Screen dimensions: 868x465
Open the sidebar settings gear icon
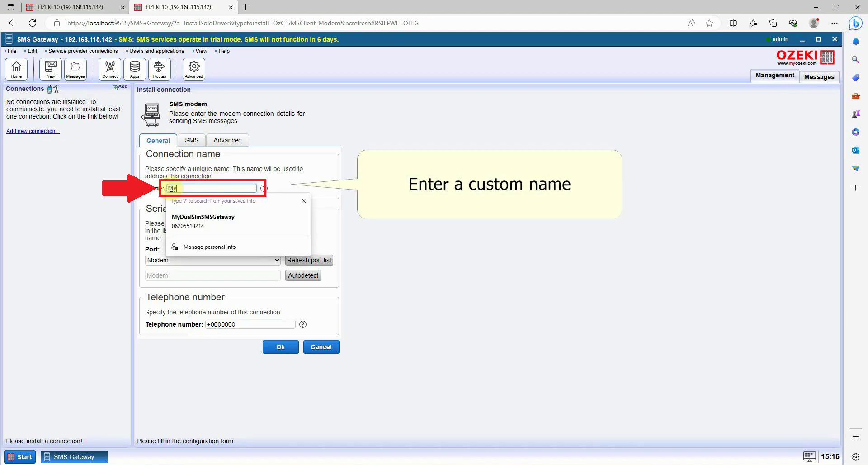pos(855,457)
